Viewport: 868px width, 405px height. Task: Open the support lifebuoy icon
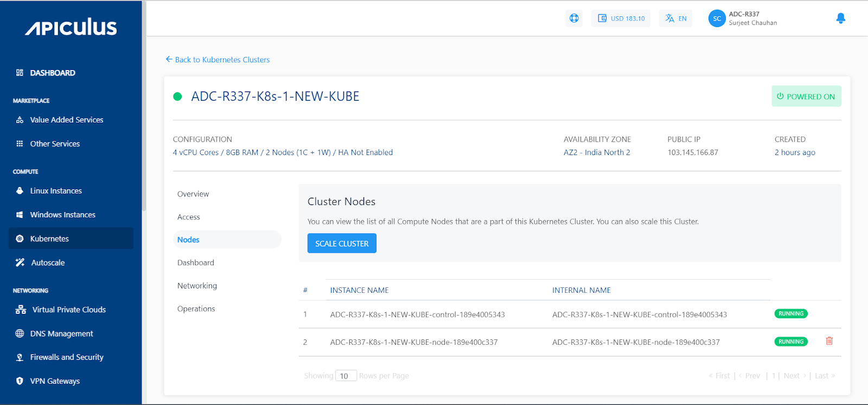[x=574, y=18]
